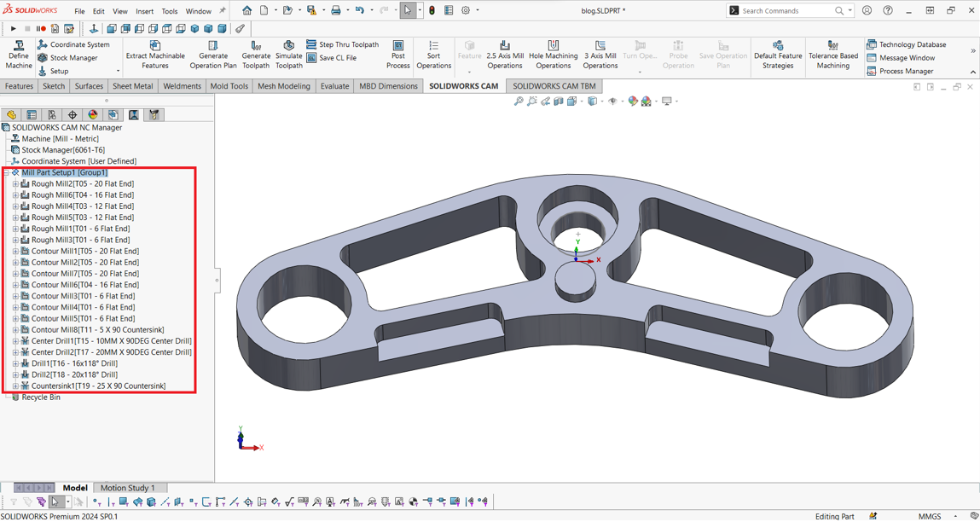The image size is (980, 522).
Task: Expand the Countersink1 operation node
Action: (15, 386)
